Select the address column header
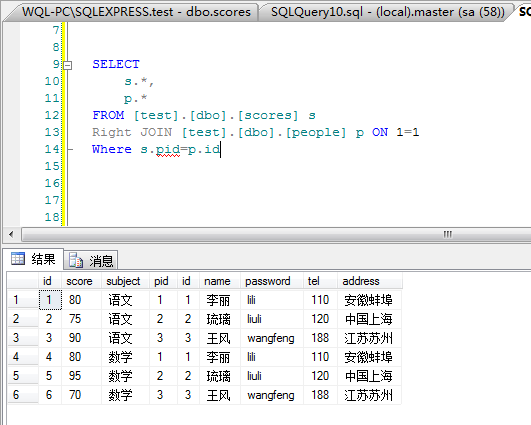 (361, 281)
